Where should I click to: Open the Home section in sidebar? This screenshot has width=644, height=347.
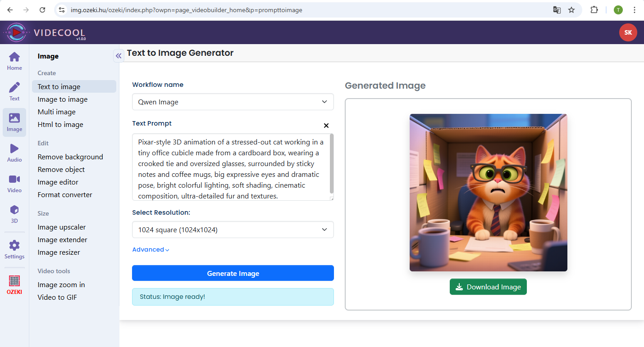14,61
